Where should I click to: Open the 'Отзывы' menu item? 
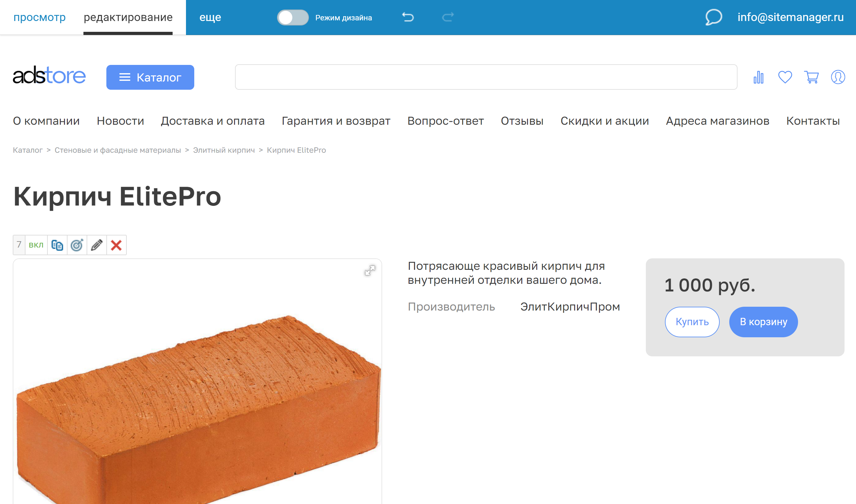point(522,121)
